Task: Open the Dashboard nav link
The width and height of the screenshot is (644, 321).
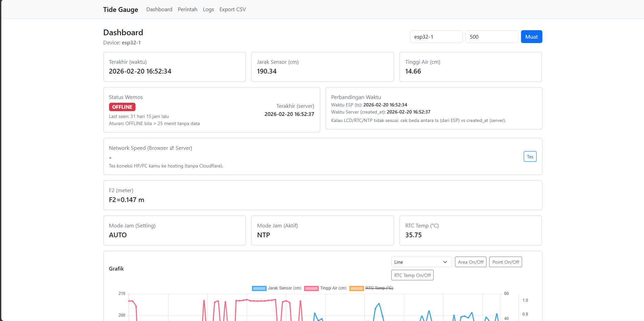Action: (x=159, y=9)
